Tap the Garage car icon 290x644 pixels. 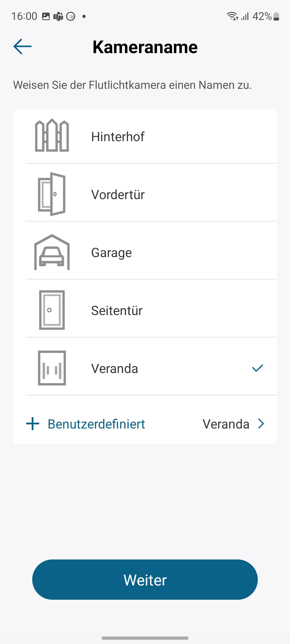(52, 252)
